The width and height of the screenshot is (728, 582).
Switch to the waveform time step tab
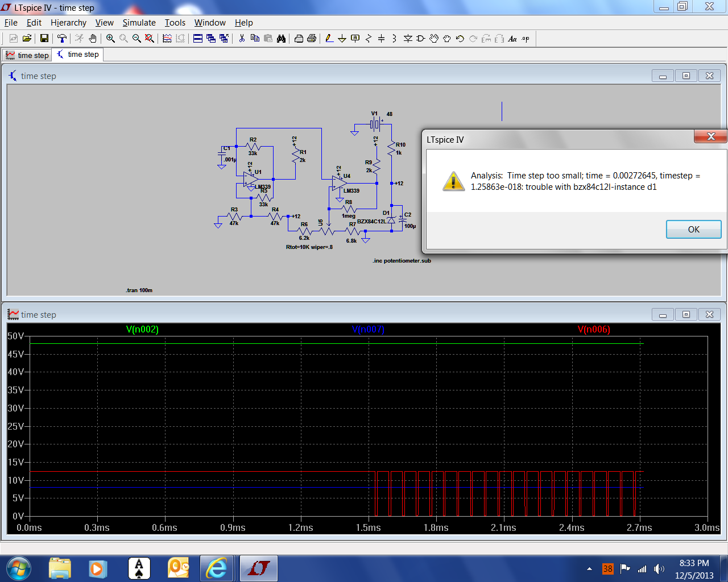tap(27, 55)
